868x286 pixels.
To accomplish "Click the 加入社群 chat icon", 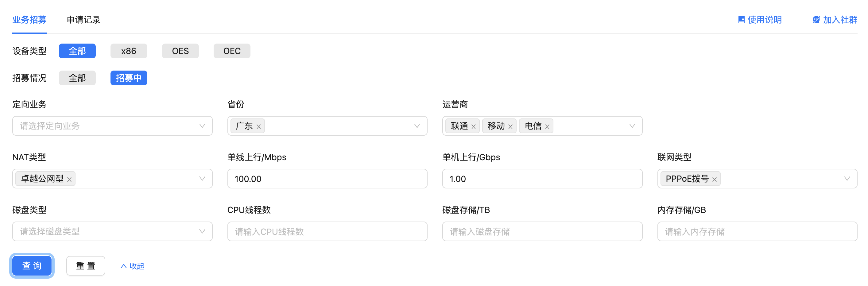I will [x=816, y=20].
